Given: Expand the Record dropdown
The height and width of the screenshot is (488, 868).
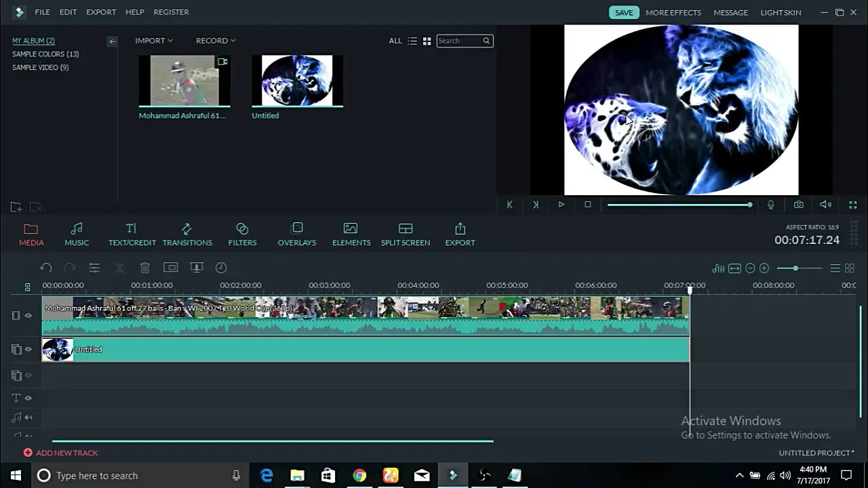Looking at the screenshot, I should (x=216, y=41).
